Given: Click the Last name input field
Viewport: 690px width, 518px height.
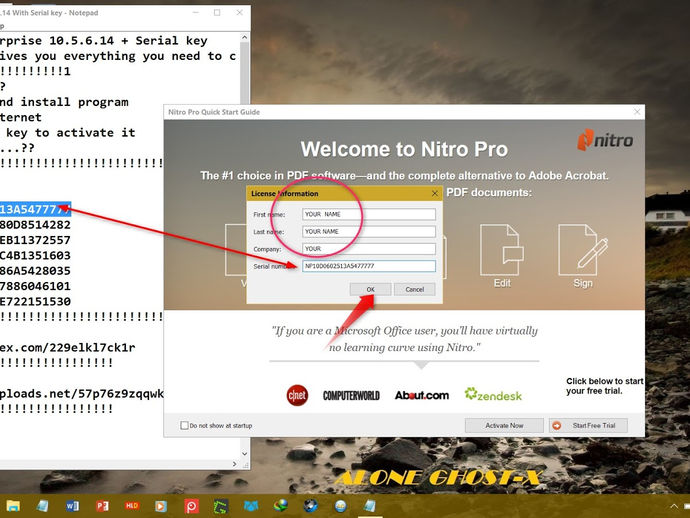Looking at the screenshot, I should click(x=369, y=231).
